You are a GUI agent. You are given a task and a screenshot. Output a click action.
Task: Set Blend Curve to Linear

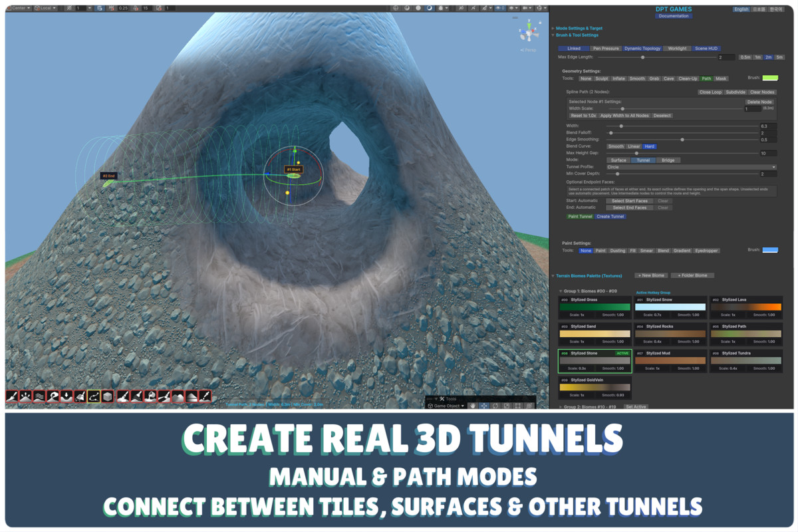coord(634,146)
